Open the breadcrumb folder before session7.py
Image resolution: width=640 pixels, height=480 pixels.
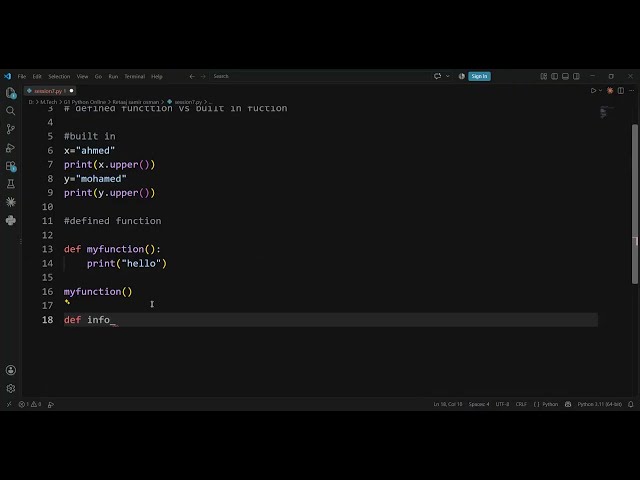tap(136, 102)
